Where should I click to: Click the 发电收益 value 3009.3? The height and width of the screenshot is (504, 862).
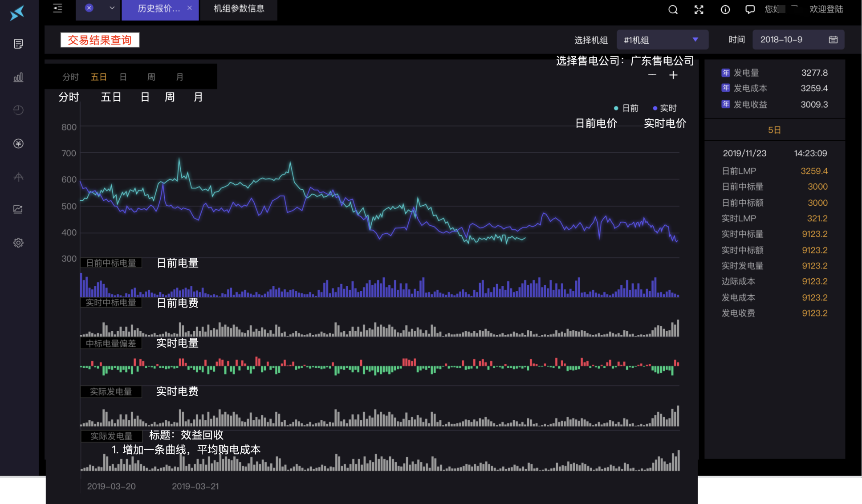(814, 104)
